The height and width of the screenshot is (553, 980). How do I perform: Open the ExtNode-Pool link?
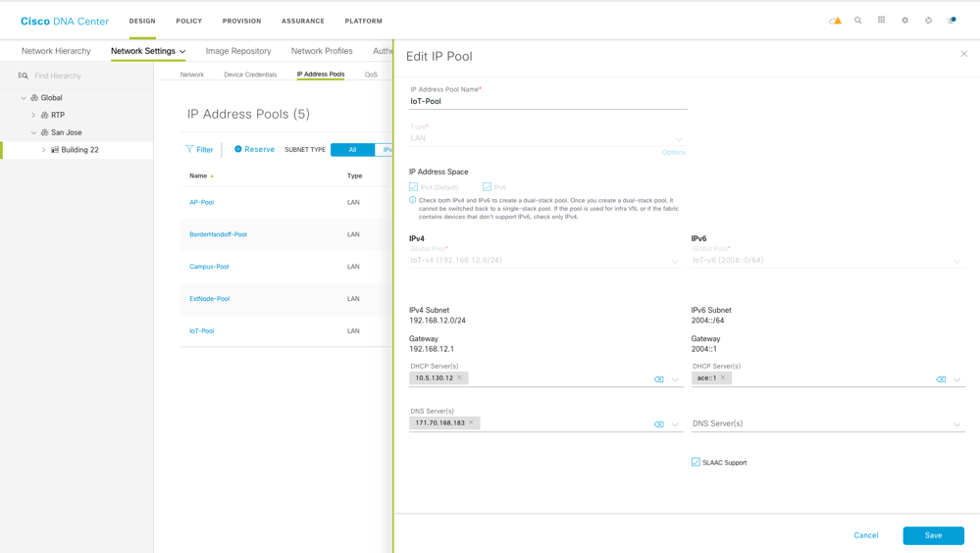(x=209, y=299)
